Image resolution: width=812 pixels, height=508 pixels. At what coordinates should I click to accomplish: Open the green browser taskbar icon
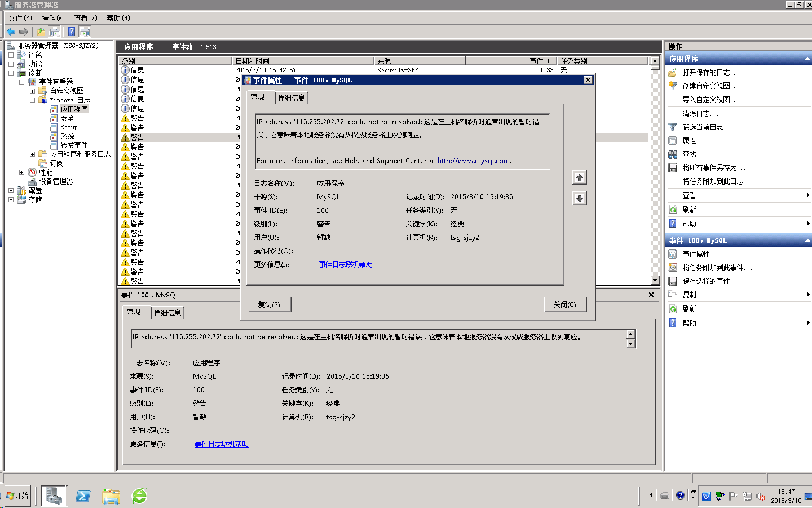coord(139,496)
